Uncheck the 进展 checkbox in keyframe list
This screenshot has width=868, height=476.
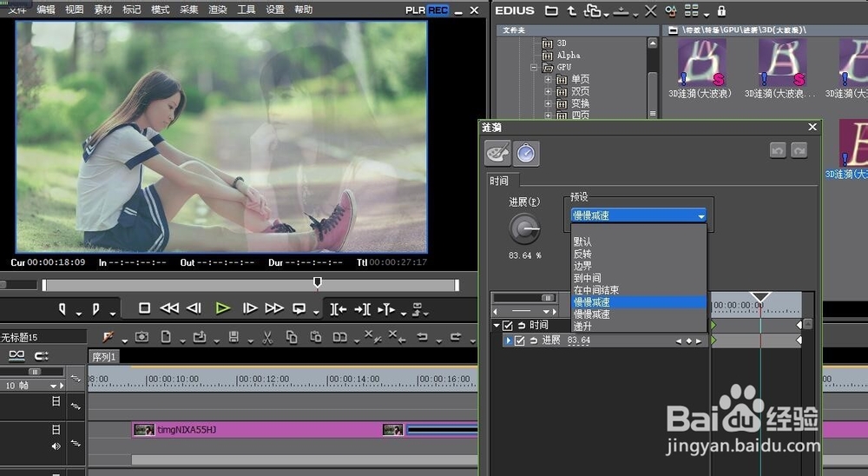[519, 340]
